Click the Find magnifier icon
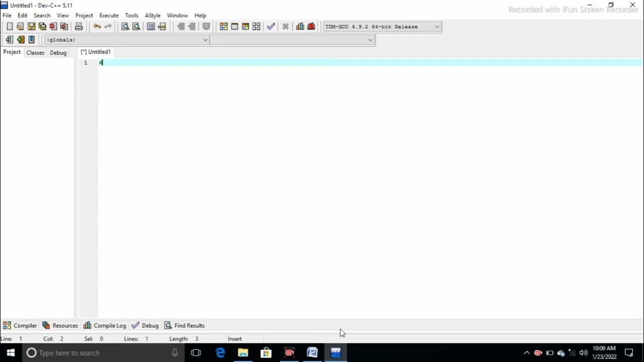This screenshot has height=362, width=644. tap(125, 27)
